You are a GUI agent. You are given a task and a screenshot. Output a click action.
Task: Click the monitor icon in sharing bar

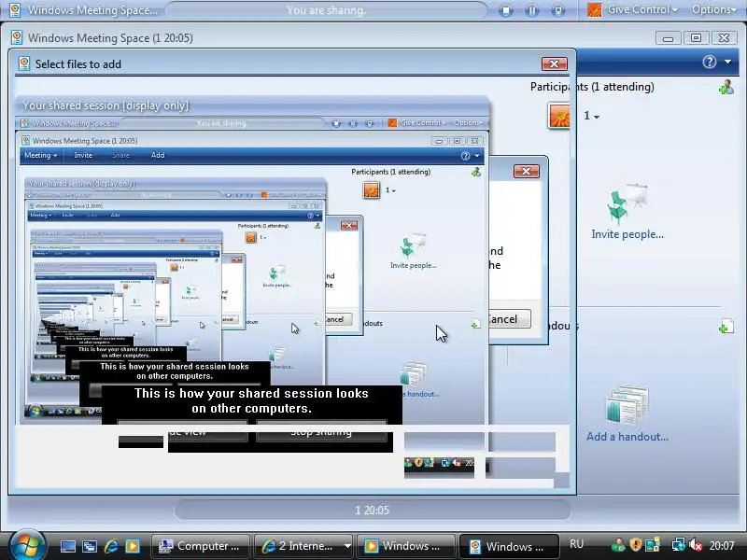[x=558, y=10]
